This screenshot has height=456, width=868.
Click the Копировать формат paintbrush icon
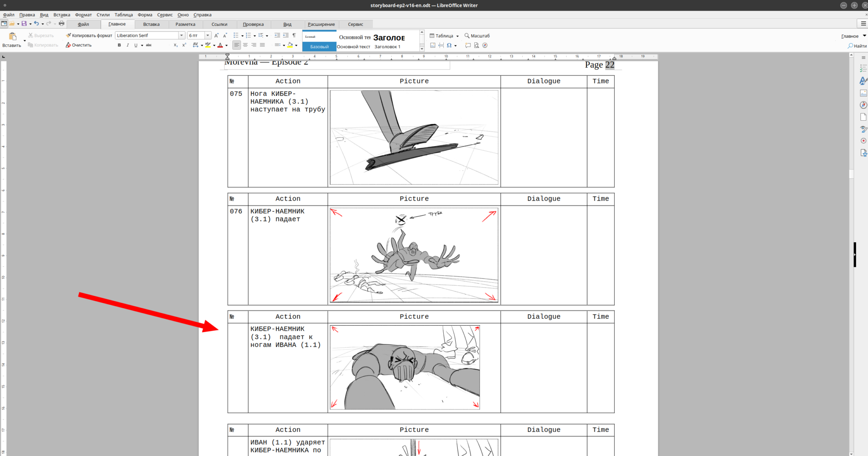coord(68,35)
